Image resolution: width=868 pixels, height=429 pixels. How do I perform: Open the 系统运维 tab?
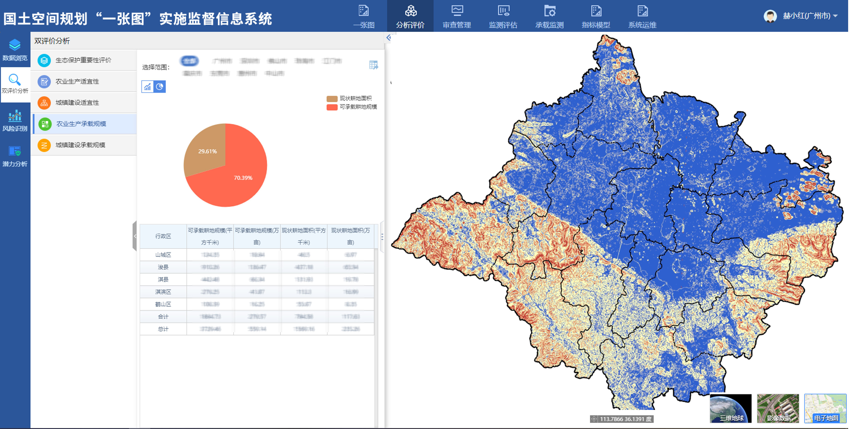[642, 17]
